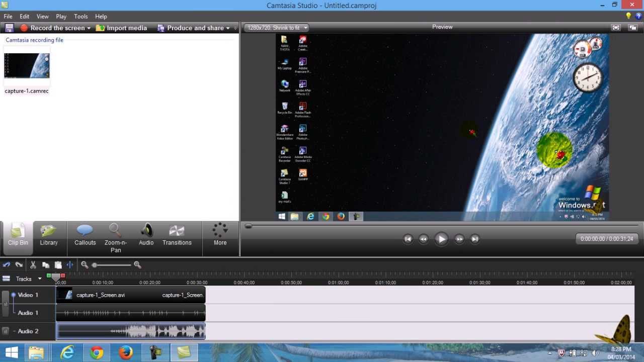The height and width of the screenshot is (362, 644).
Task: Open the Tracks dropdown arrow
Action: tap(40, 279)
